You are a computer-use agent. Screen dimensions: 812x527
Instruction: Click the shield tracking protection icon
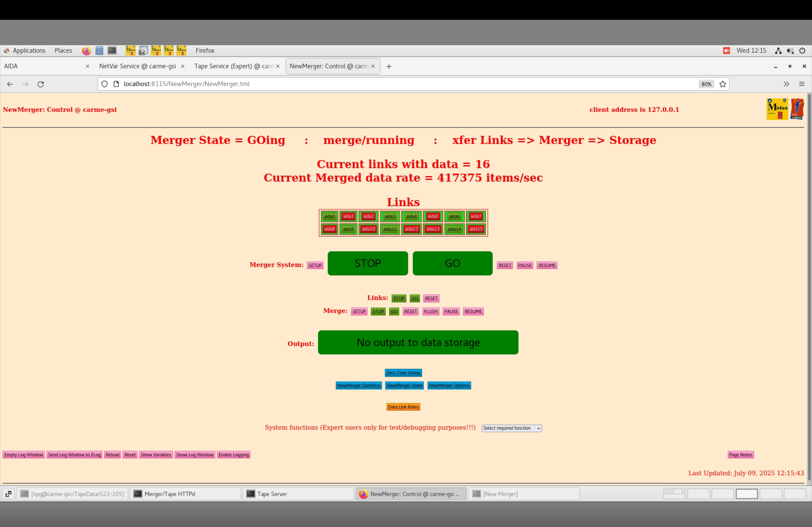104,84
